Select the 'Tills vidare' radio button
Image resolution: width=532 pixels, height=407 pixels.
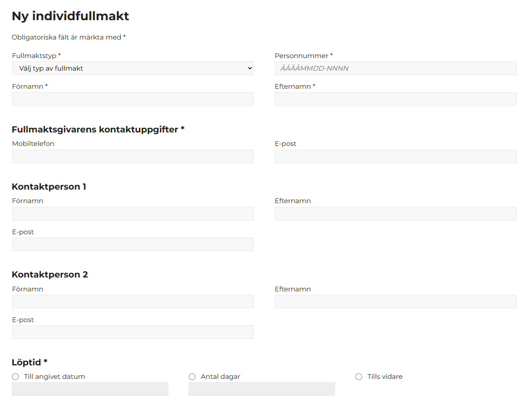pyautogui.click(x=359, y=377)
